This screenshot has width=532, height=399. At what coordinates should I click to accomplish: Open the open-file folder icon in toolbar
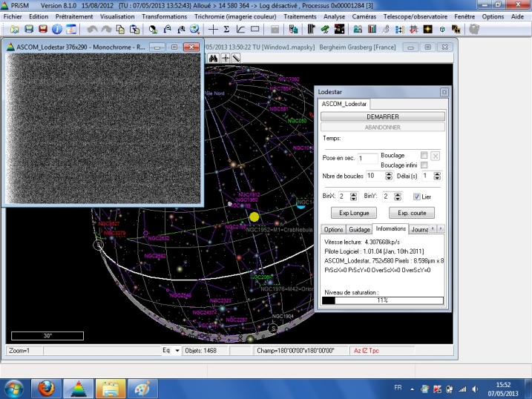pyautogui.click(x=15, y=29)
